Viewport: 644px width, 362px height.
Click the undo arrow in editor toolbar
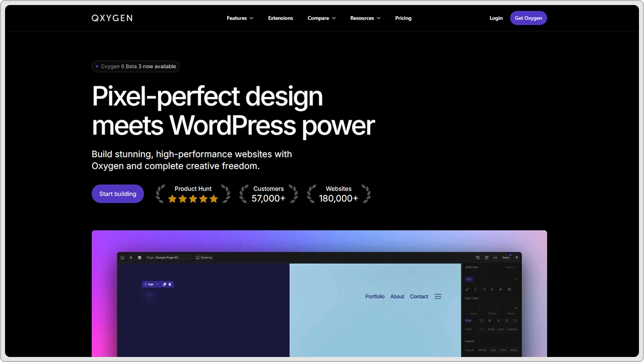[478, 257]
